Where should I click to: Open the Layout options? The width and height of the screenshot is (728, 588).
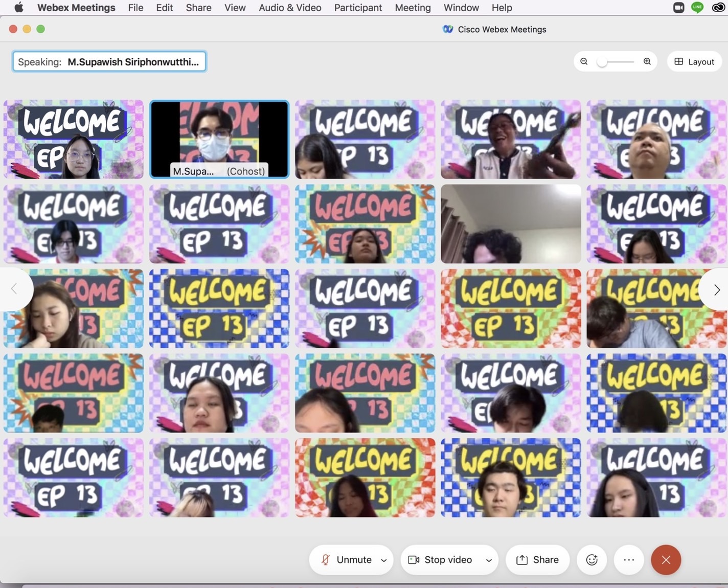(x=694, y=61)
